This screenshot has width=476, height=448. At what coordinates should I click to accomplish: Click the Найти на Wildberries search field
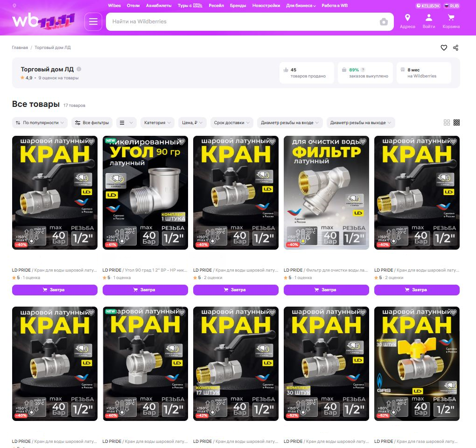(243, 22)
